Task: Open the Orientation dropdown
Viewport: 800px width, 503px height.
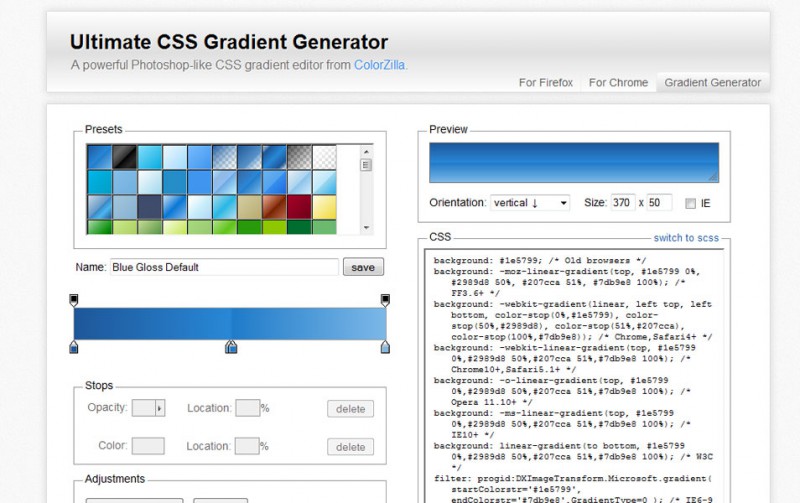Action: [529, 203]
